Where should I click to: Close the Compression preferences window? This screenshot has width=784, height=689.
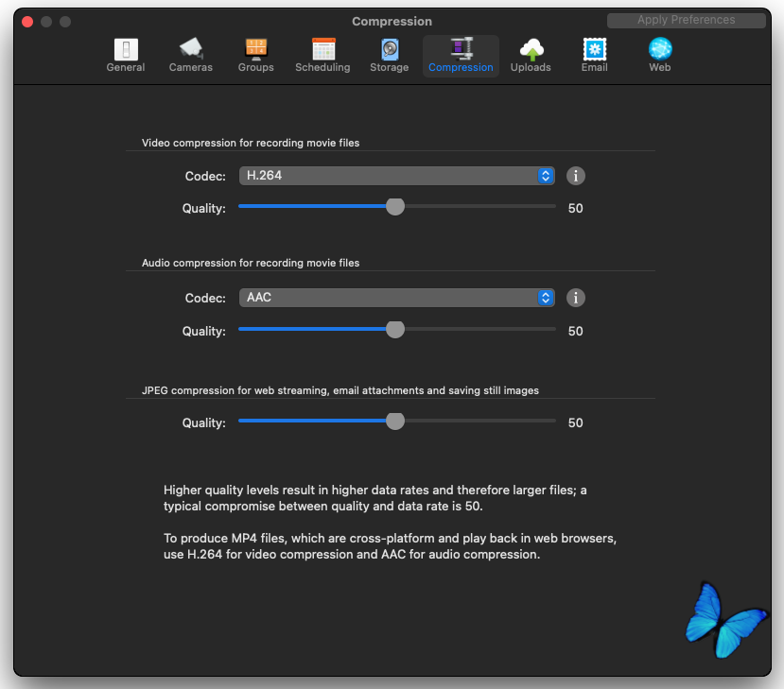27,22
